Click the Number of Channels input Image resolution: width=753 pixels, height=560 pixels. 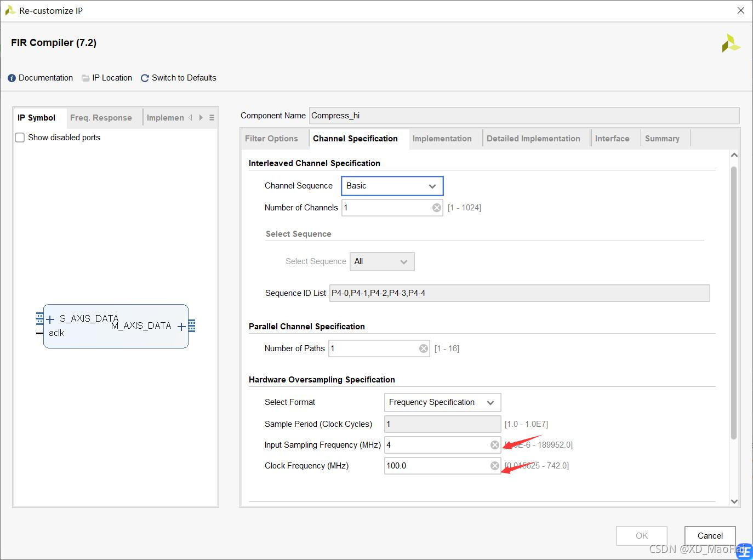coord(392,208)
